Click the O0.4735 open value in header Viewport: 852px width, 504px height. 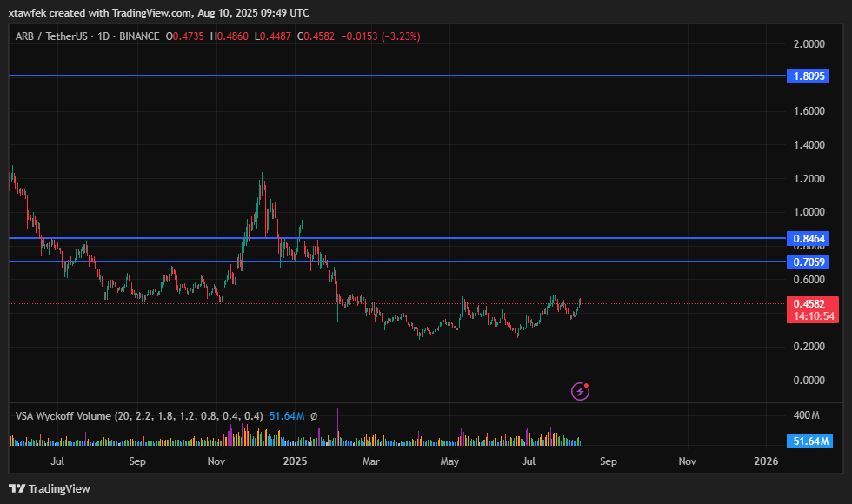(x=185, y=36)
